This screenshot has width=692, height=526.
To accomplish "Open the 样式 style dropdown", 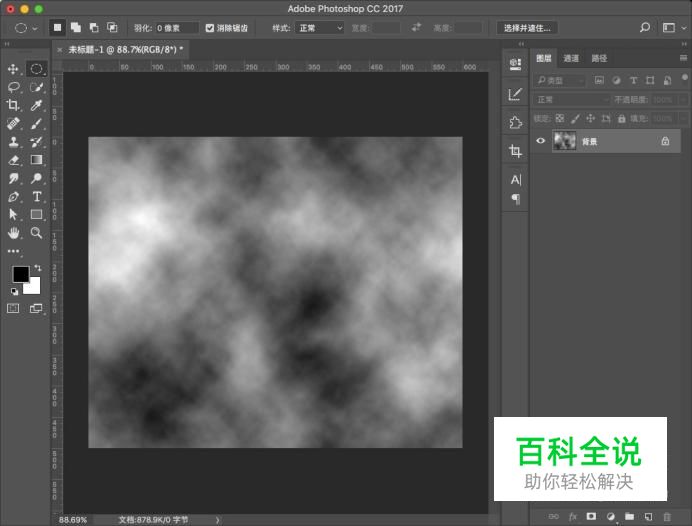I will (318, 28).
